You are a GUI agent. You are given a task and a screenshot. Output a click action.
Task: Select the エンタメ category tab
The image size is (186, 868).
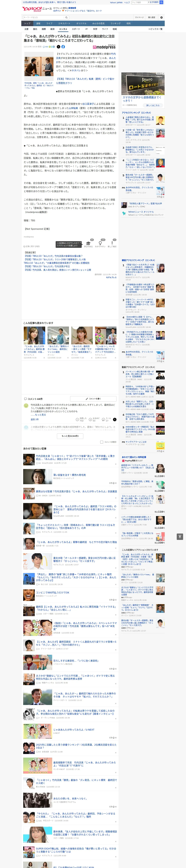point(63,29)
